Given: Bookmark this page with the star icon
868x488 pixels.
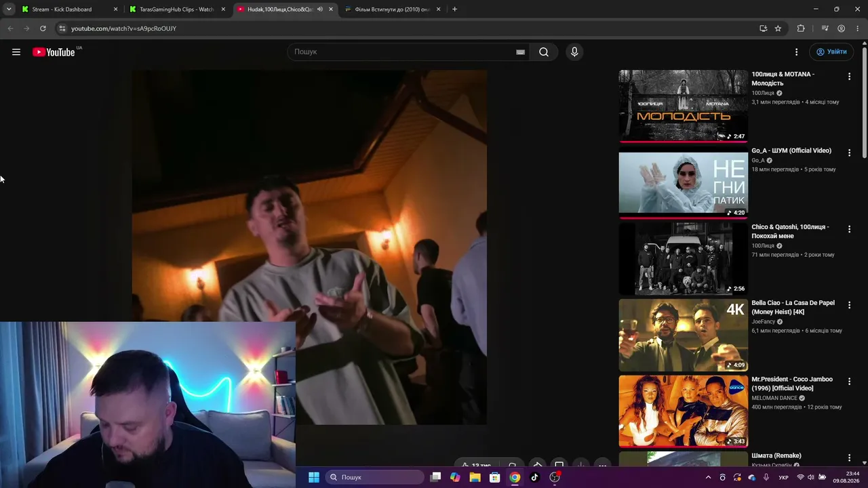Looking at the screenshot, I should coord(778,28).
